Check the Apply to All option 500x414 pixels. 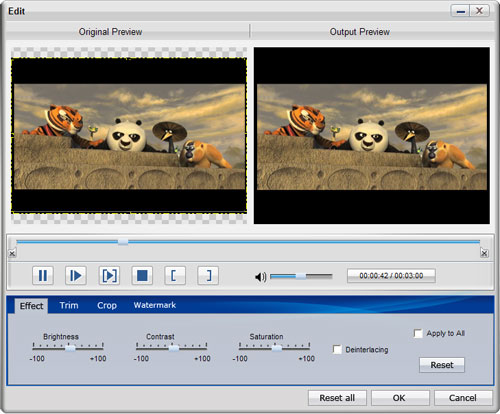[x=418, y=333]
